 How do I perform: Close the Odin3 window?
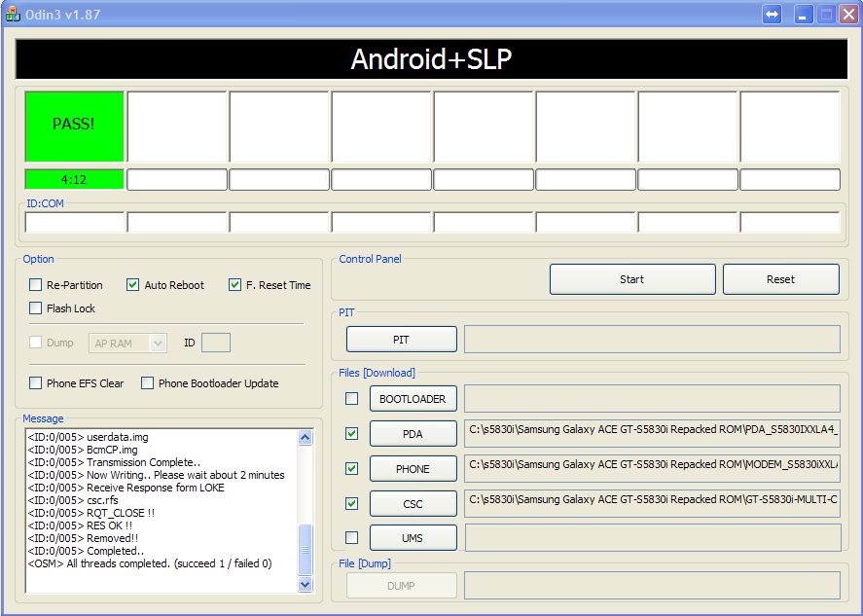(848, 15)
